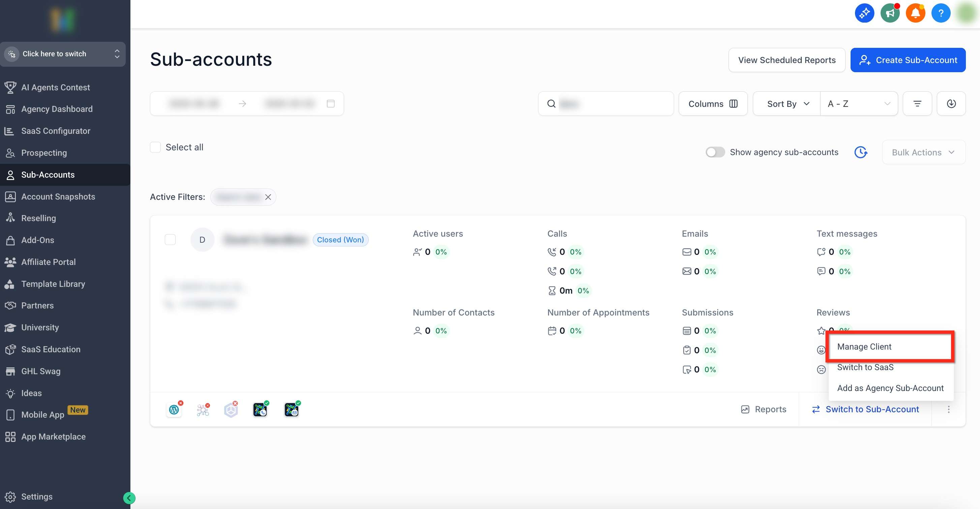This screenshot has width=980, height=509.
Task: Open View Scheduled Reports
Action: [x=787, y=60]
